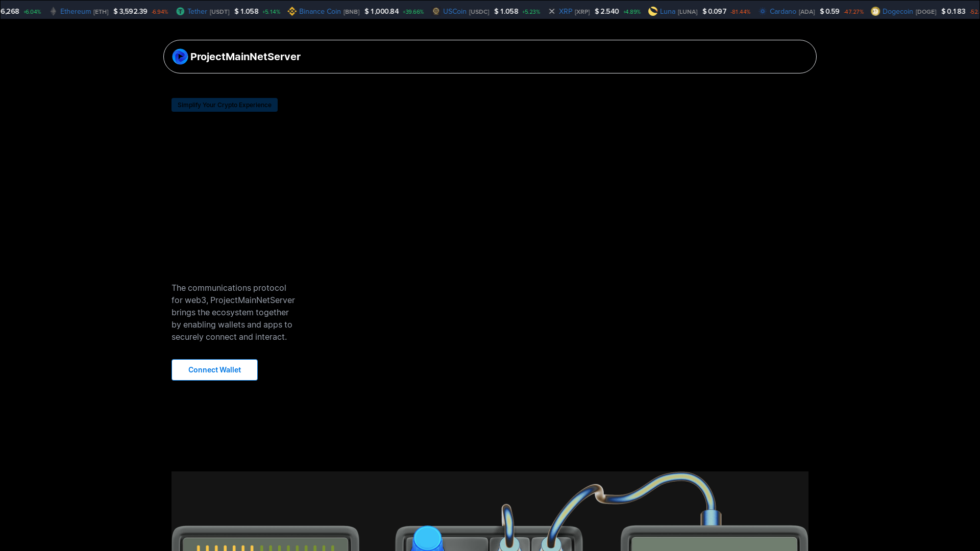Click the [ETH] symbol label
980x551 pixels.
[x=101, y=12]
